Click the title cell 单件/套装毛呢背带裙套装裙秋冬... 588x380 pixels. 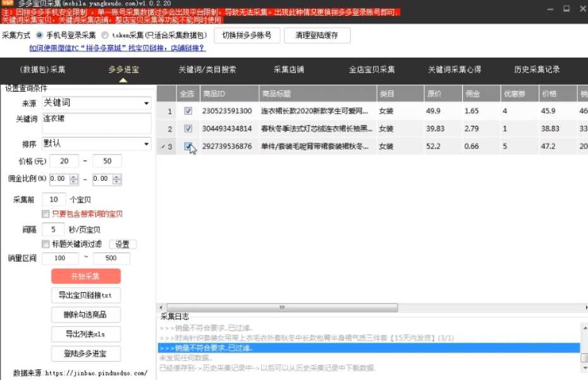(x=317, y=146)
